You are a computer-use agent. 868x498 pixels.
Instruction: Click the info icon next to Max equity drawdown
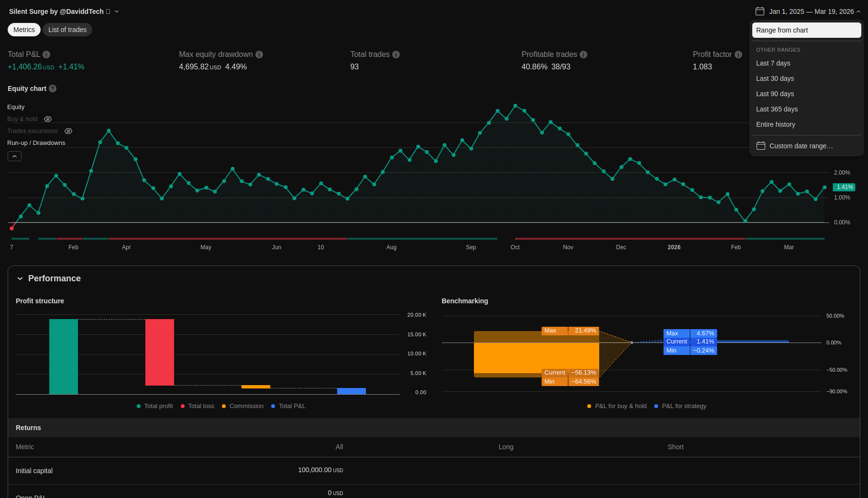259,55
